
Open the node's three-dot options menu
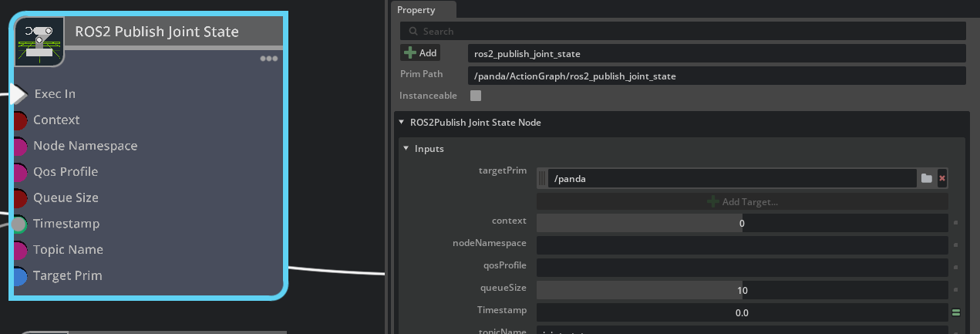pyautogui.click(x=268, y=59)
